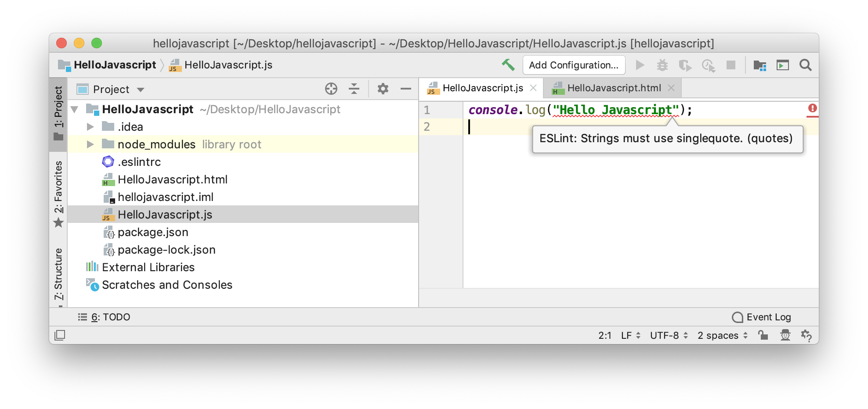Click the green hammer Build icon
Viewport: 868px width, 409px height.
[508, 65]
